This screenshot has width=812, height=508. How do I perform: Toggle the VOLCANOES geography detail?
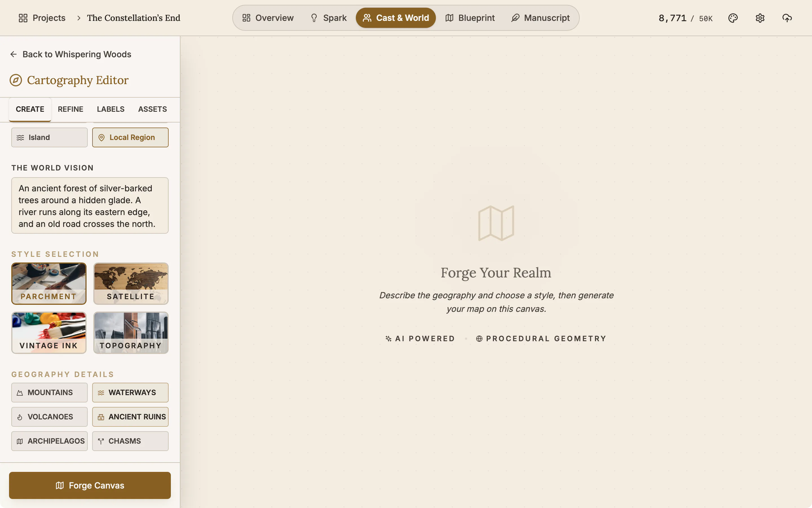[49, 417]
